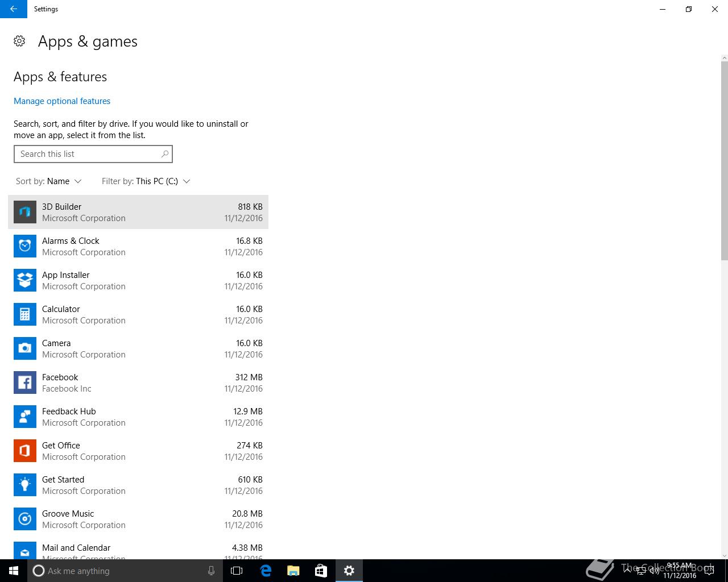Click the Get Started lightbulb icon
Image resolution: width=728 pixels, height=582 pixels.
[25, 485]
